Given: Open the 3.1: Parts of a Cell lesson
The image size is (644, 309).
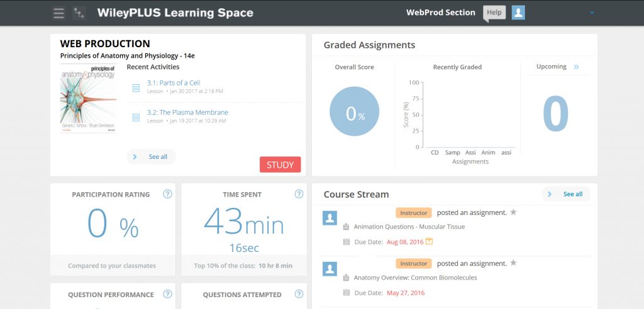Looking at the screenshot, I should 165,83.
